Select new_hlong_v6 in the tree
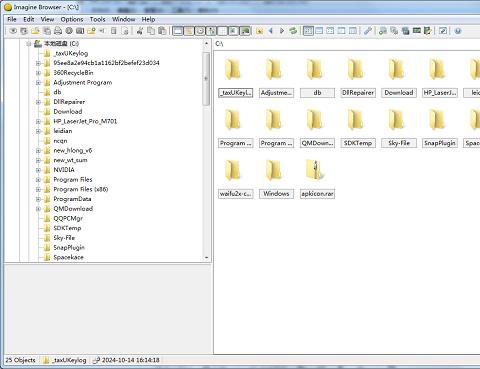 73,150
